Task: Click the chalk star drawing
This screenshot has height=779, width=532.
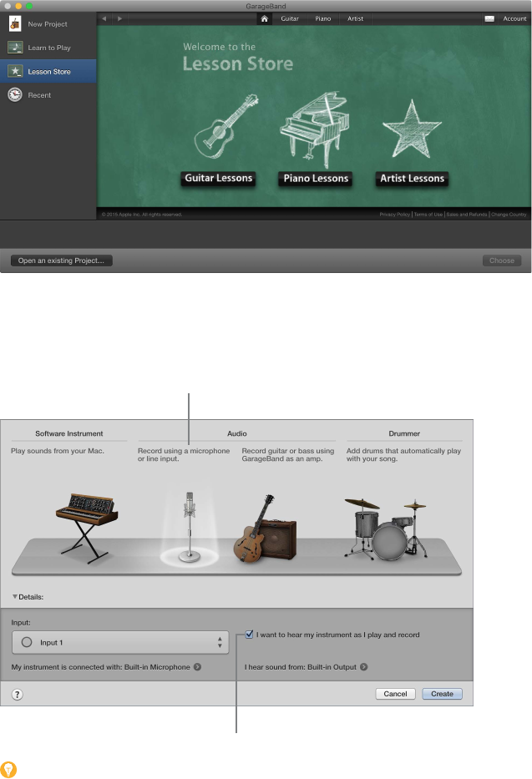Action: click(x=412, y=129)
